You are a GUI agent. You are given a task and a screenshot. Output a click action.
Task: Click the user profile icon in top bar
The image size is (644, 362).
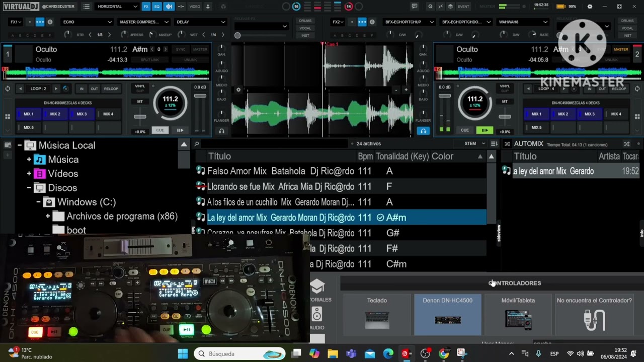click(208, 7)
